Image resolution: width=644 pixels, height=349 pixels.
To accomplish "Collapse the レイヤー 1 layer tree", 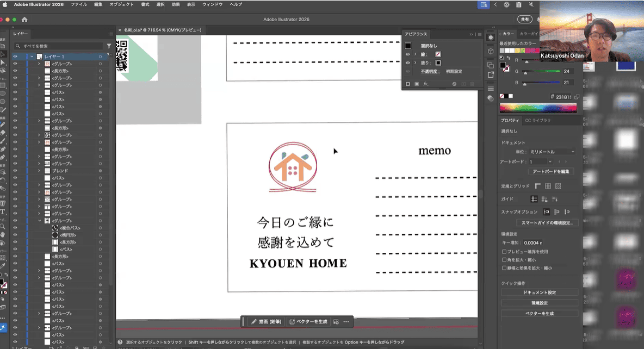I will 32,57.
